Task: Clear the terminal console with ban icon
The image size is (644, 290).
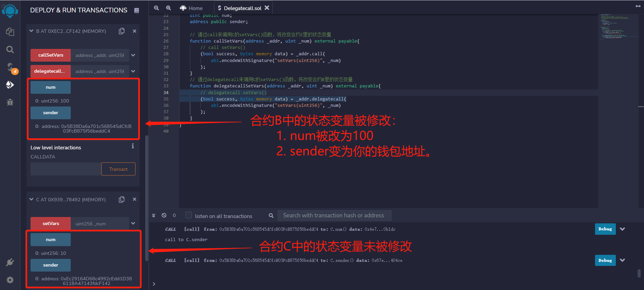Action: point(164,215)
